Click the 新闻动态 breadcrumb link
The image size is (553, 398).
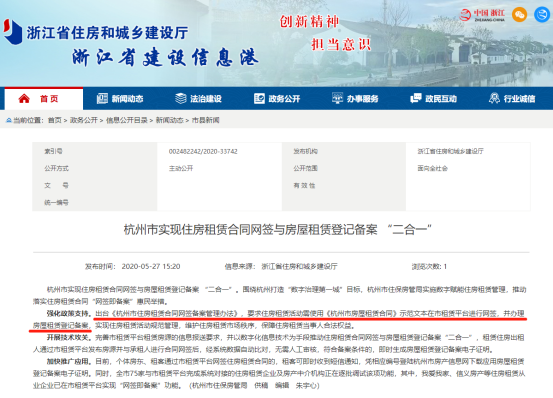click(170, 121)
